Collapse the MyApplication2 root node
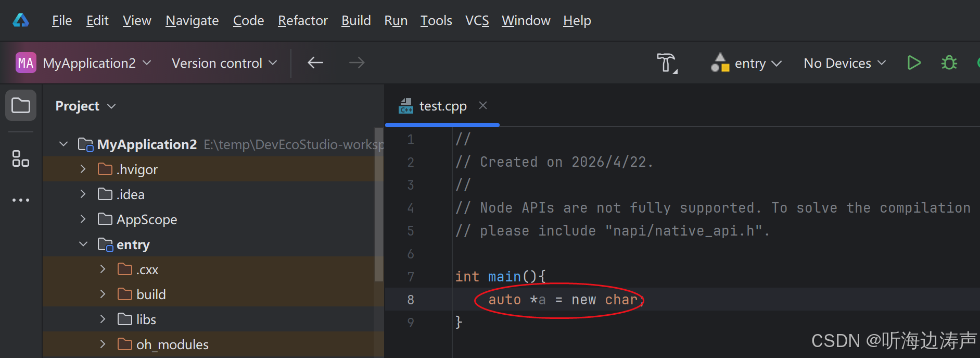 [63, 144]
